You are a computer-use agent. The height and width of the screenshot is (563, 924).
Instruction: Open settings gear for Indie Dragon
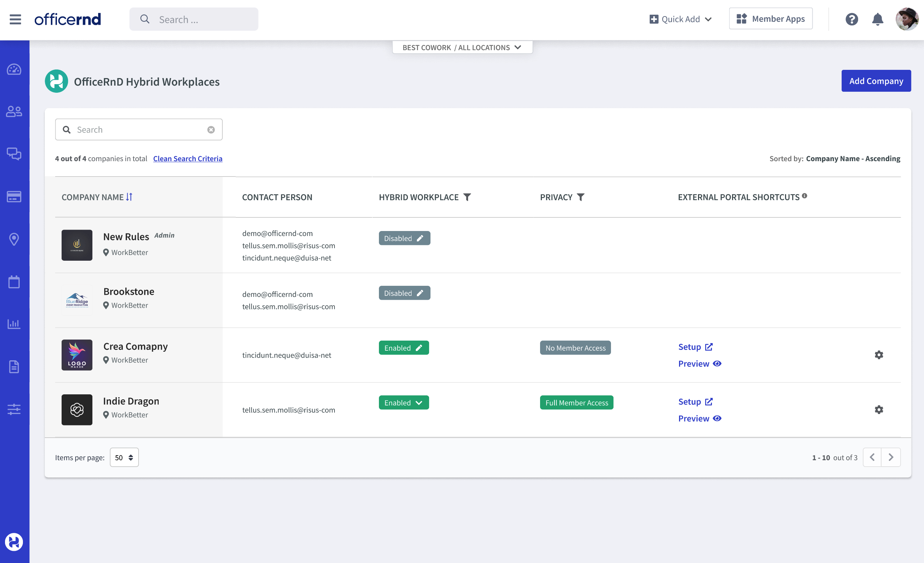[x=879, y=410]
